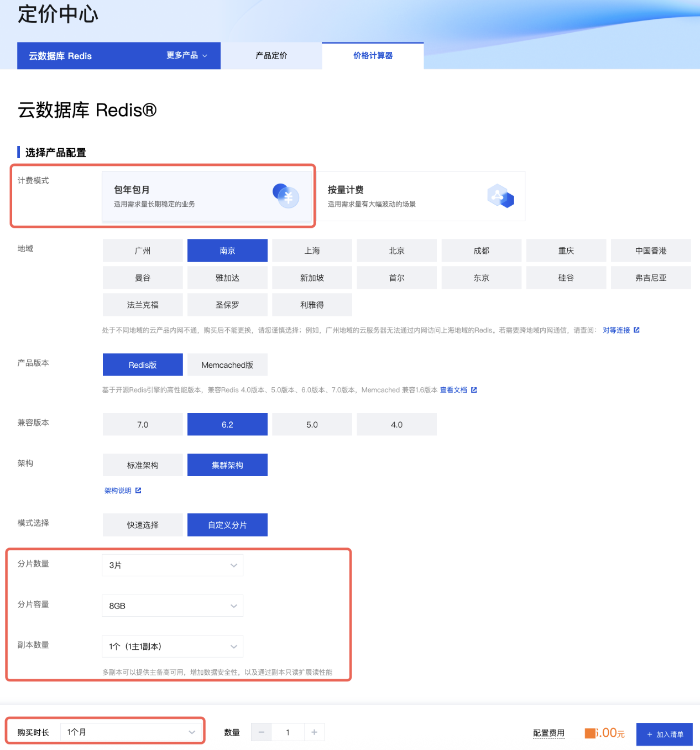The image size is (700, 750).
Task: Open the 分片容量 dropdown showing 8GB
Action: 173,606
